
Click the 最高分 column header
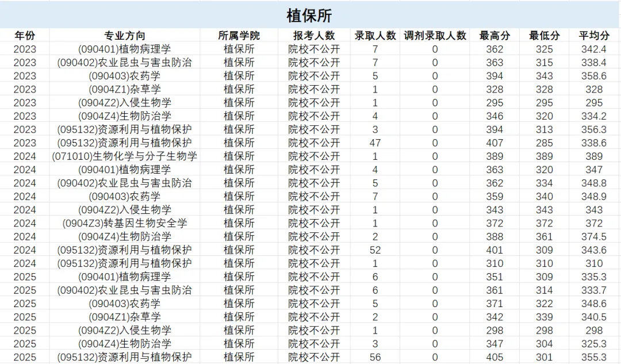[x=494, y=36]
